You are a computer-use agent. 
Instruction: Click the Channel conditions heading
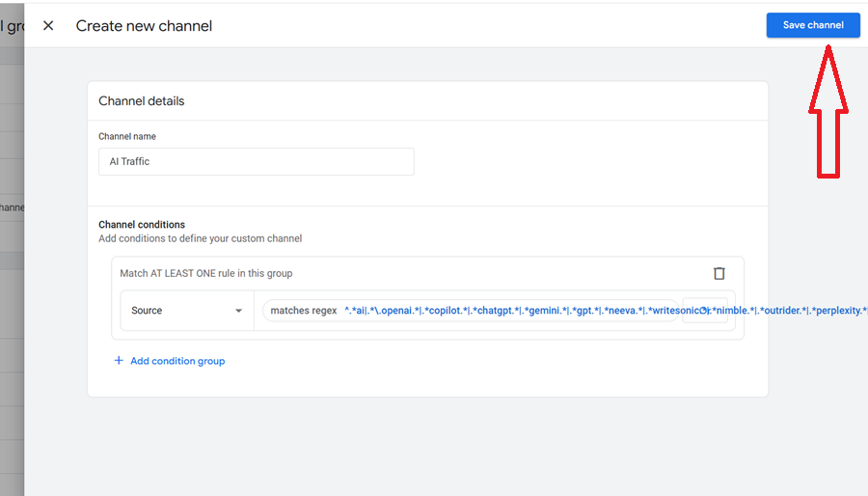[141, 225]
